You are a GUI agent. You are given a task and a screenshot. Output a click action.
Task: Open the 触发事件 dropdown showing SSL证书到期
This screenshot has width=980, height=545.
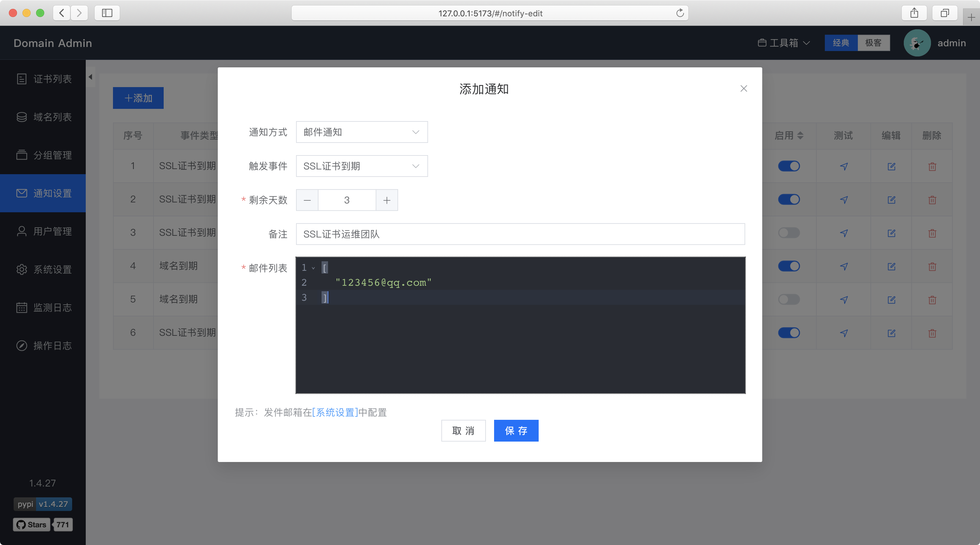pyautogui.click(x=361, y=166)
